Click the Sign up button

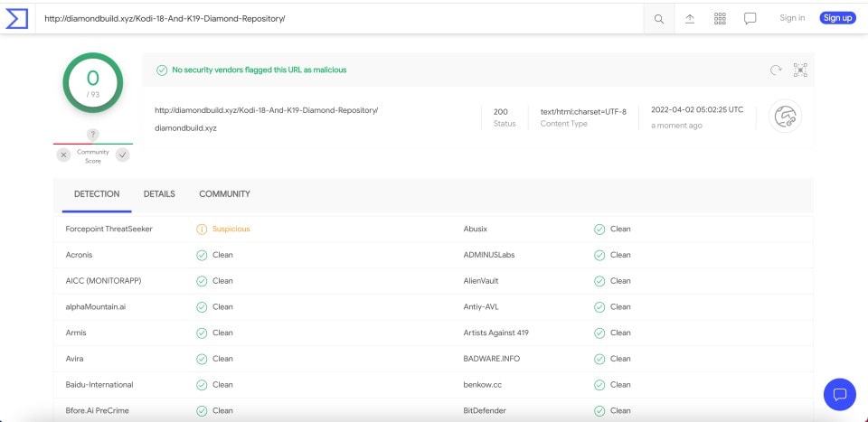[837, 18]
